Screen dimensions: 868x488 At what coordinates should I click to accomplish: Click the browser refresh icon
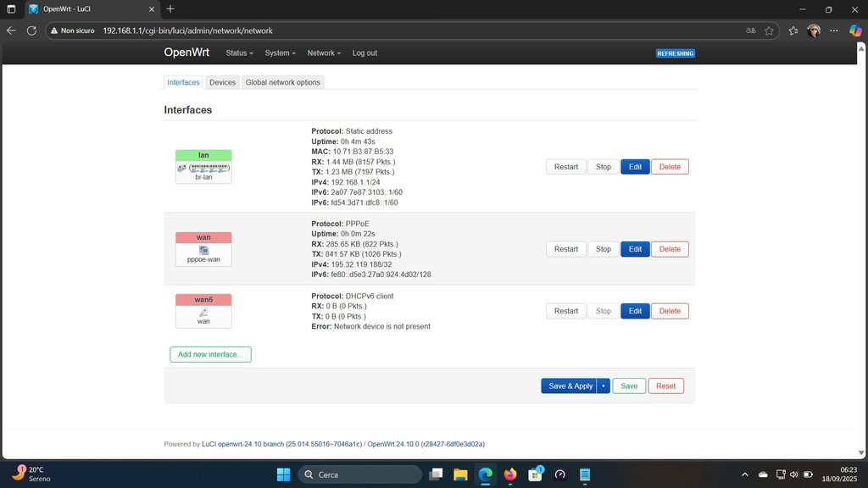pyautogui.click(x=31, y=30)
